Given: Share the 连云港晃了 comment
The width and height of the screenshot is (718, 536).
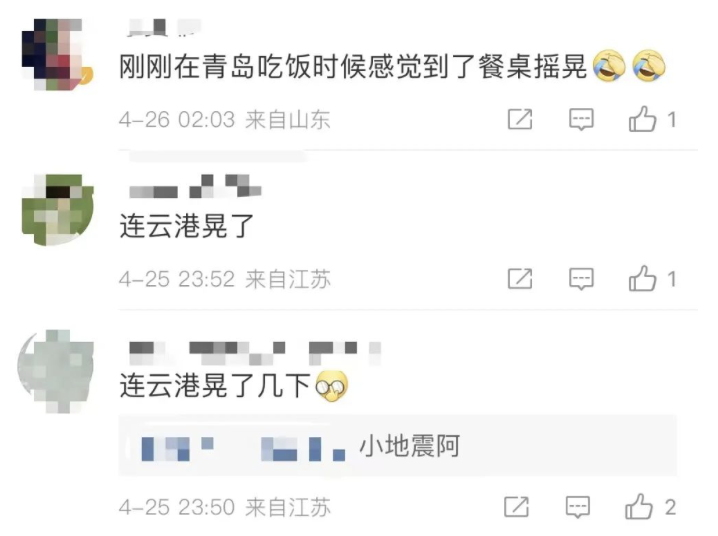Looking at the screenshot, I should pos(520,279).
